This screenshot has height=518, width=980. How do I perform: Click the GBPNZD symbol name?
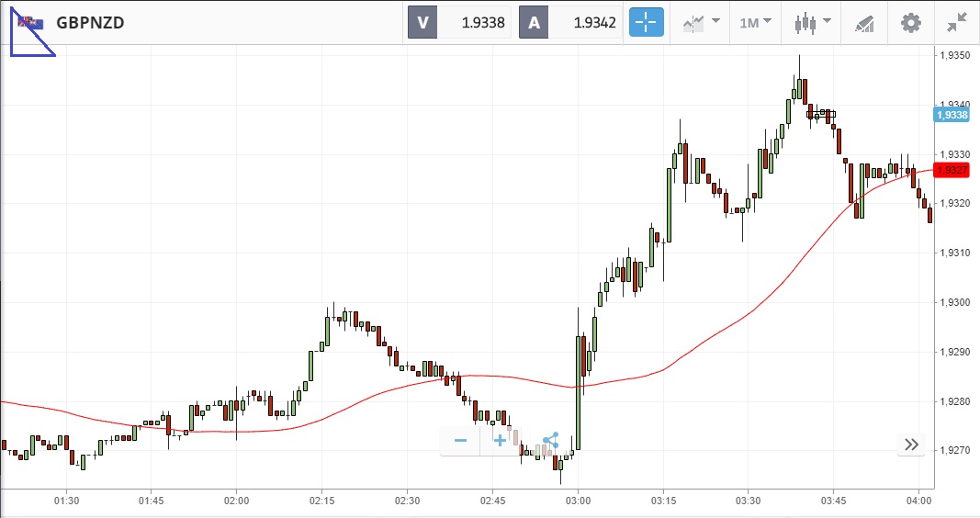(x=90, y=23)
